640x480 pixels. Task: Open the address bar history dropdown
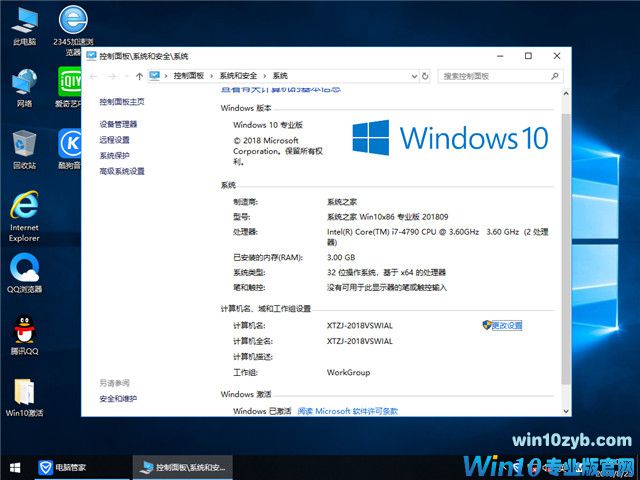(x=414, y=76)
